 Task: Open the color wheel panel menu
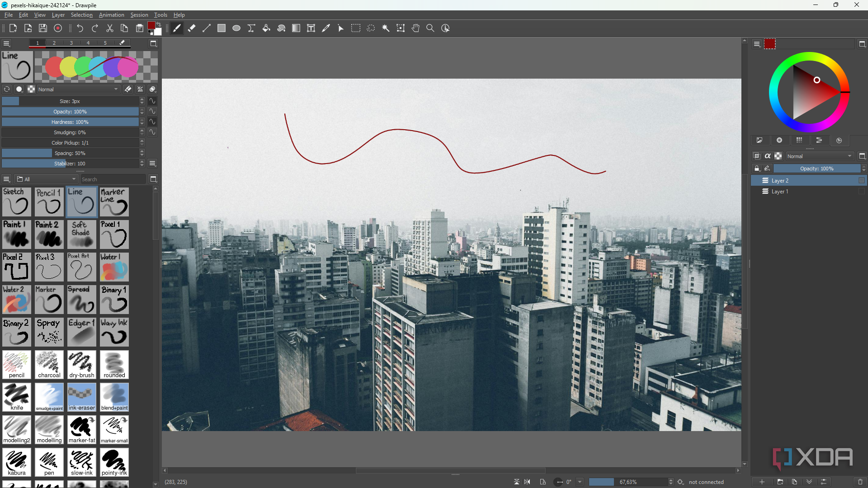pos(757,44)
